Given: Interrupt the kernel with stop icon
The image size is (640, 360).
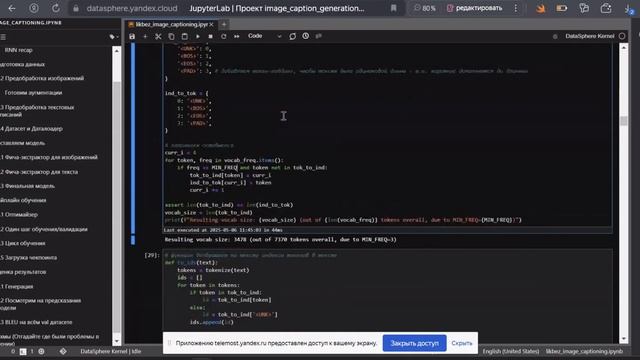Looking at the screenshot, I should coord(211,36).
